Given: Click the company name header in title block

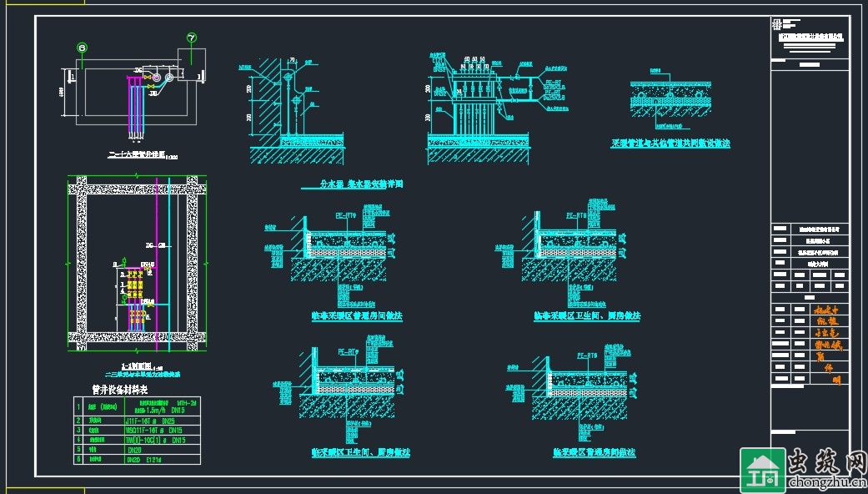Looking at the screenshot, I should [810, 38].
